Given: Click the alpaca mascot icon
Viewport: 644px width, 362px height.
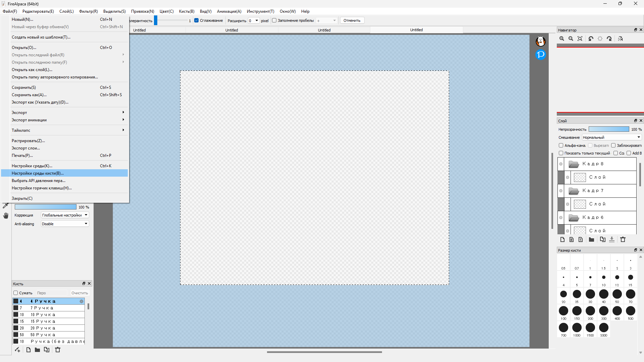Looking at the screenshot, I should pyautogui.click(x=540, y=42).
